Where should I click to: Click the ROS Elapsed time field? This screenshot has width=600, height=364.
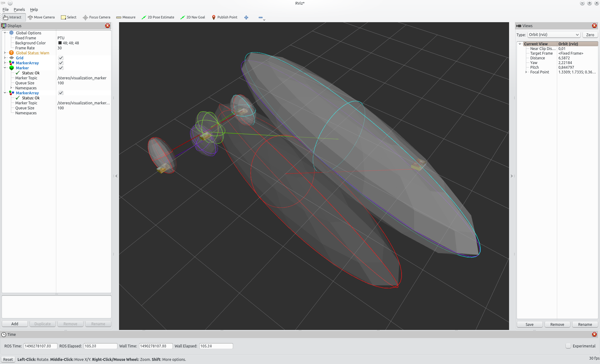click(100, 346)
